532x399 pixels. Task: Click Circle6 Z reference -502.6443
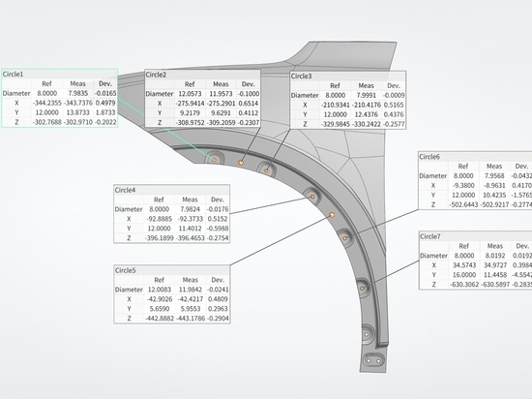(x=463, y=204)
